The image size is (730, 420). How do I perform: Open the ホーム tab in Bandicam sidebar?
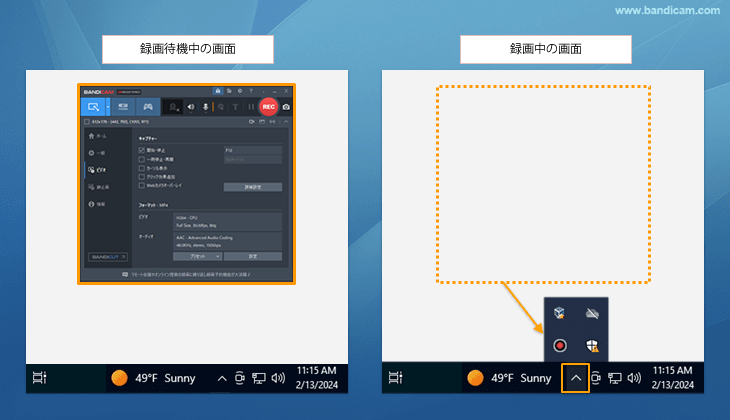pyautogui.click(x=98, y=135)
